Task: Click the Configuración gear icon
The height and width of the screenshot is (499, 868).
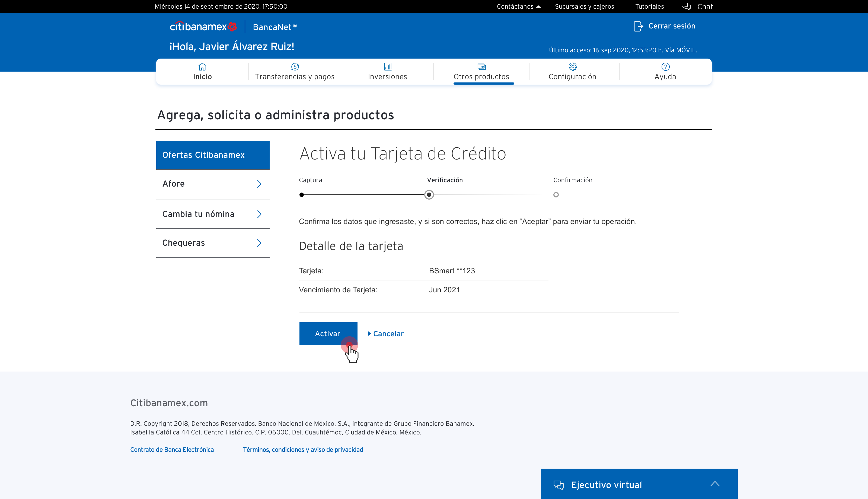Action: coord(573,66)
